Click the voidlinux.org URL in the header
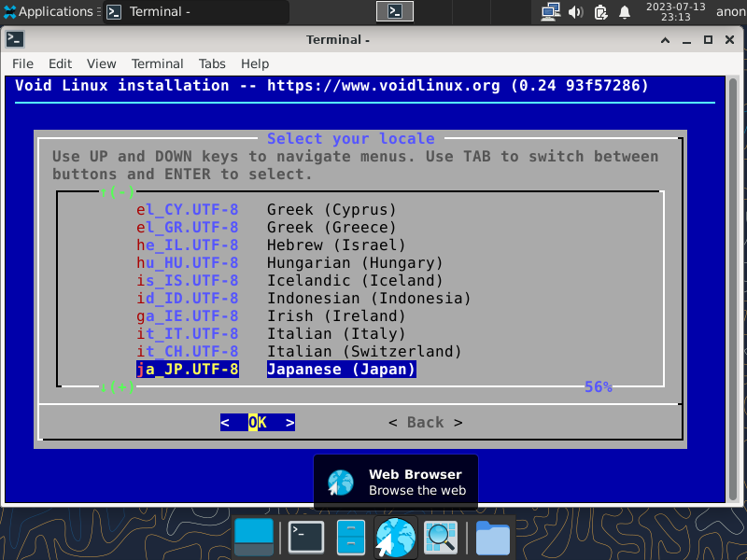747x560 pixels. click(384, 86)
